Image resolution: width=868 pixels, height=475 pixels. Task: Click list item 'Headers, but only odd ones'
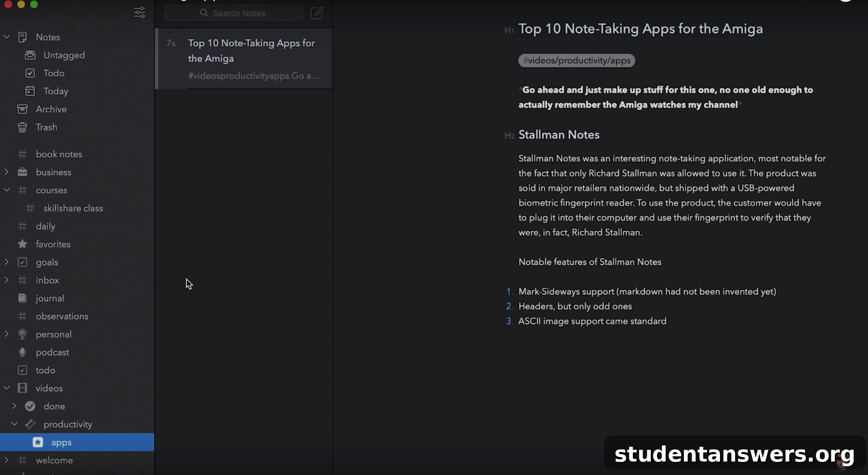[575, 306]
